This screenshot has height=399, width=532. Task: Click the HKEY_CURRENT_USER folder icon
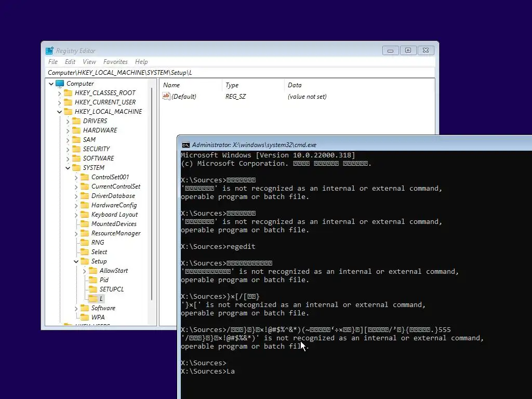coord(68,102)
